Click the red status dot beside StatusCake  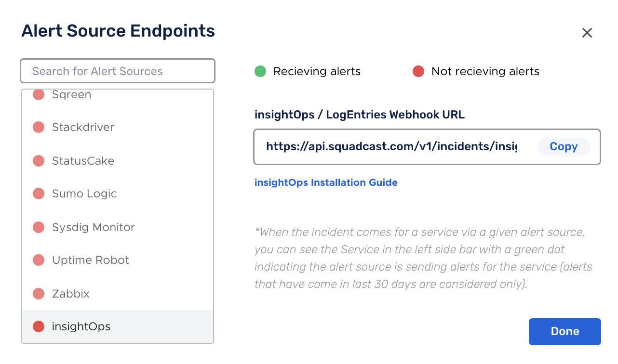(x=39, y=161)
